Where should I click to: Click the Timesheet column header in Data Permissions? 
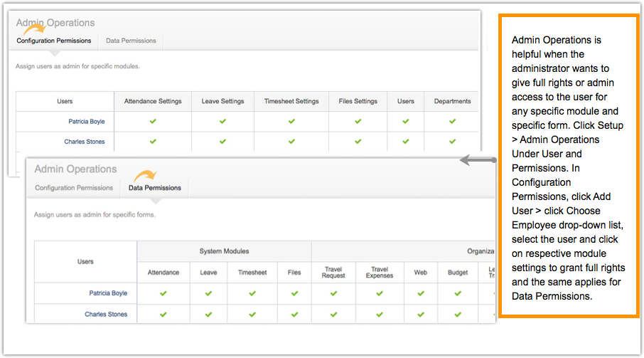[253, 272]
